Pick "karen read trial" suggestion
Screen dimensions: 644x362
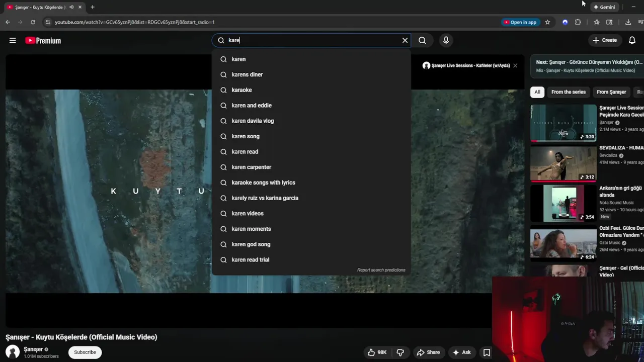click(311, 259)
